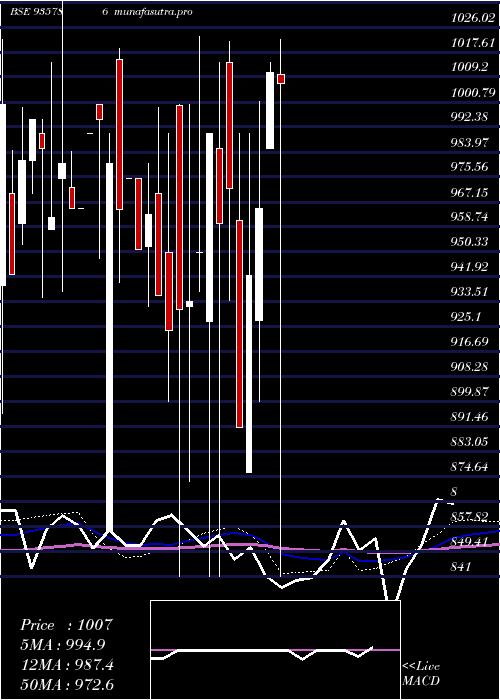Click the 899.87 price axis label

[x=470, y=392]
